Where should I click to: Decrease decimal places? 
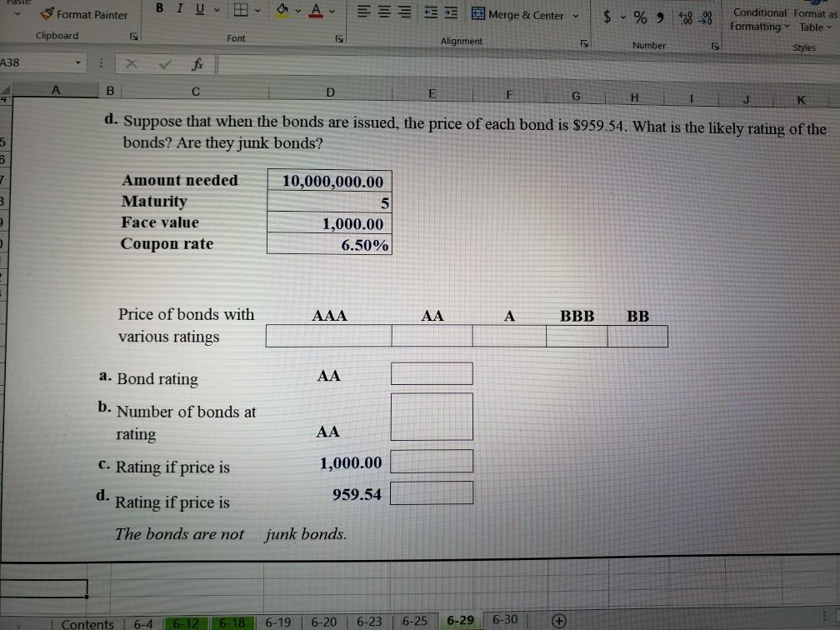707,18
